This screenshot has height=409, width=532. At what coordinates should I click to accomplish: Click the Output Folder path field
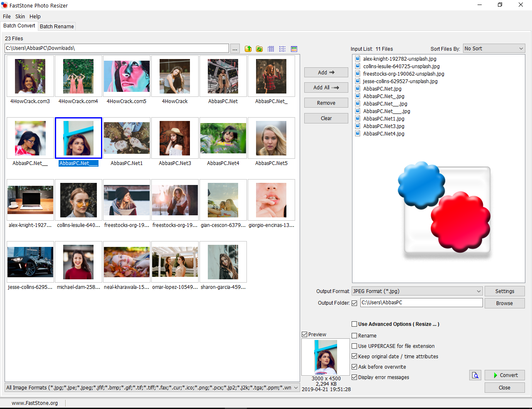[x=421, y=303]
